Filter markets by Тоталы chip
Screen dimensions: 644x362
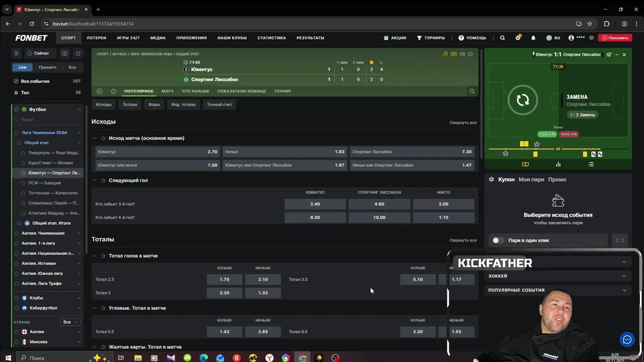[x=130, y=105]
